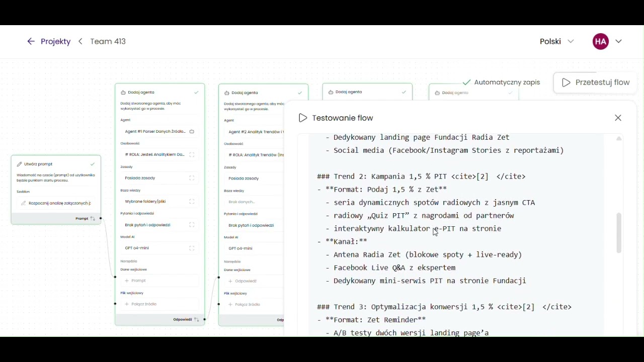Click the robot icon on second Dodaj agenta card
Screen dimensions: 644x362
tap(227, 93)
